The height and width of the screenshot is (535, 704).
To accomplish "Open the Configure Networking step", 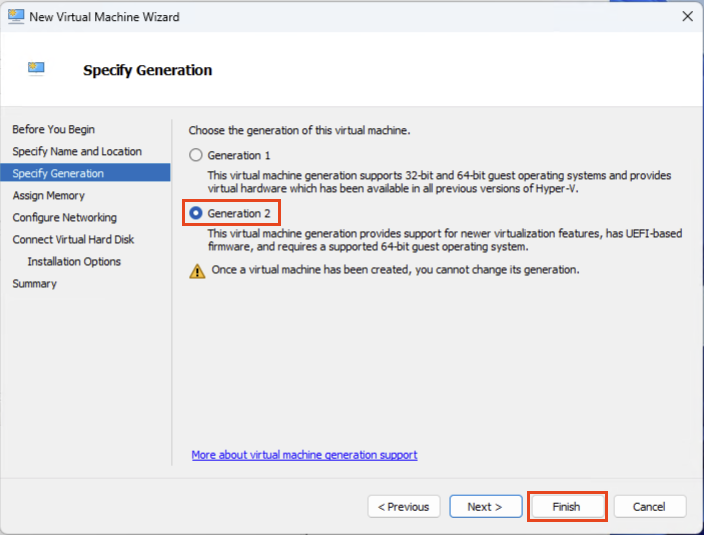I will pyautogui.click(x=64, y=217).
